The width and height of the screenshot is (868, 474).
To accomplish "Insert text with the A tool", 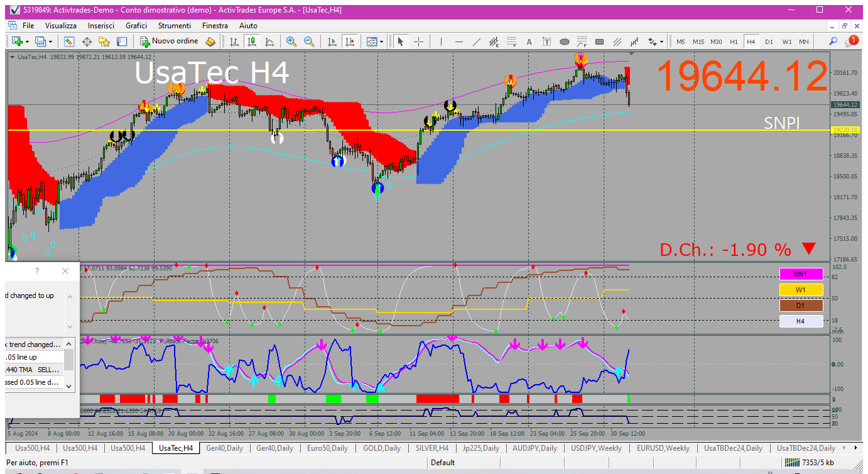I will (x=529, y=41).
